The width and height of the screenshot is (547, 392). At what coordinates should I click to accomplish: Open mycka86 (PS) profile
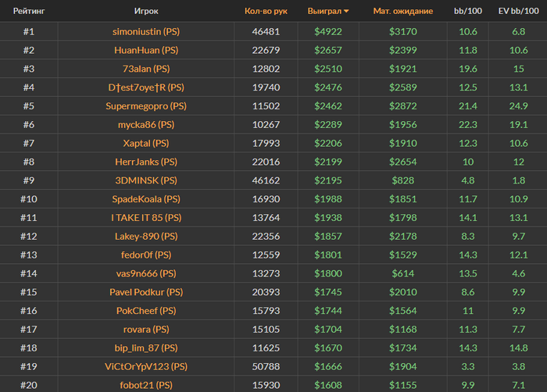(x=146, y=124)
